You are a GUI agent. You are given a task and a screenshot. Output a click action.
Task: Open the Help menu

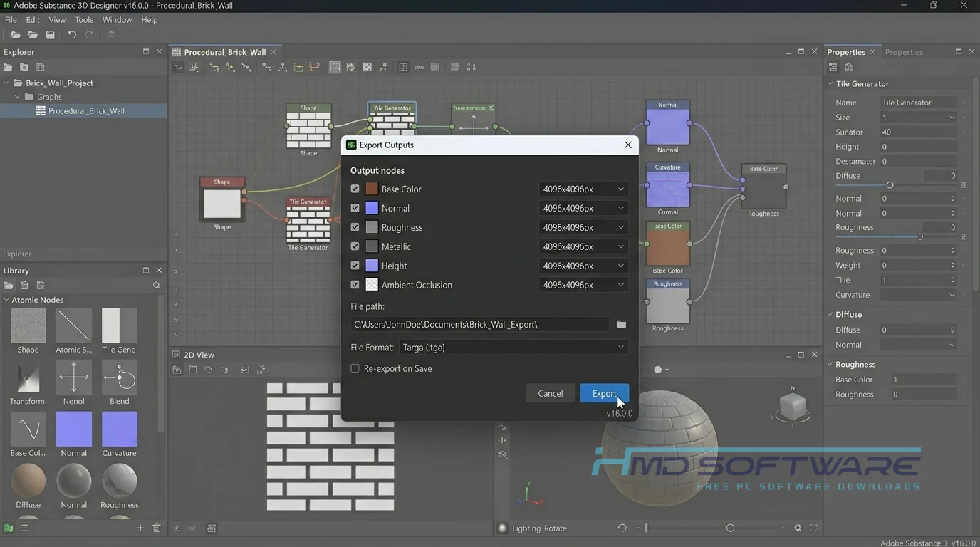click(x=150, y=20)
